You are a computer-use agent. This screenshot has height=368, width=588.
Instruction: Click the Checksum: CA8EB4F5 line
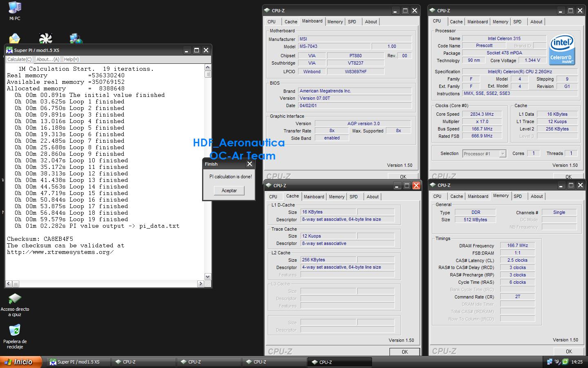click(40, 239)
